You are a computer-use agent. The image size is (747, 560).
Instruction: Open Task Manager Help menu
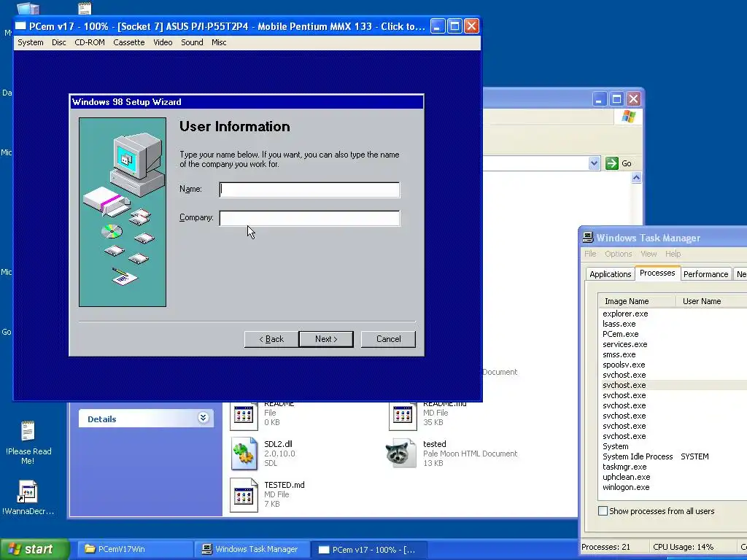[673, 254]
